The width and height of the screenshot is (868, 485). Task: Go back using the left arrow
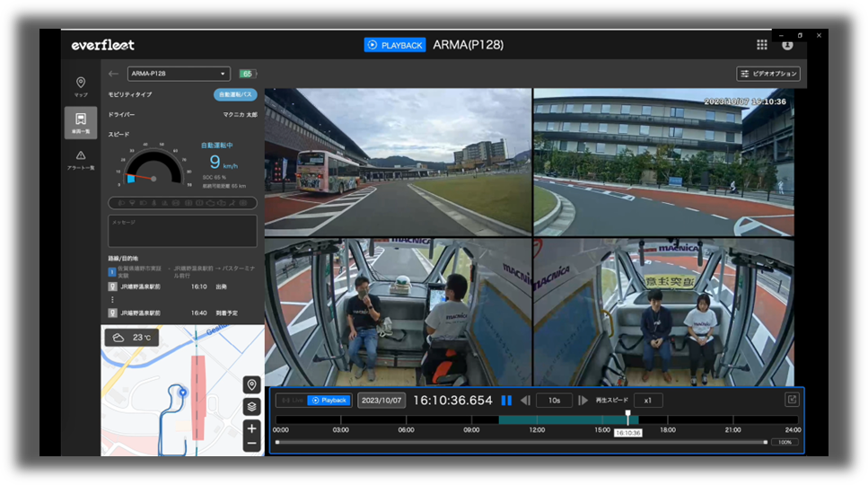tap(113, 74)
